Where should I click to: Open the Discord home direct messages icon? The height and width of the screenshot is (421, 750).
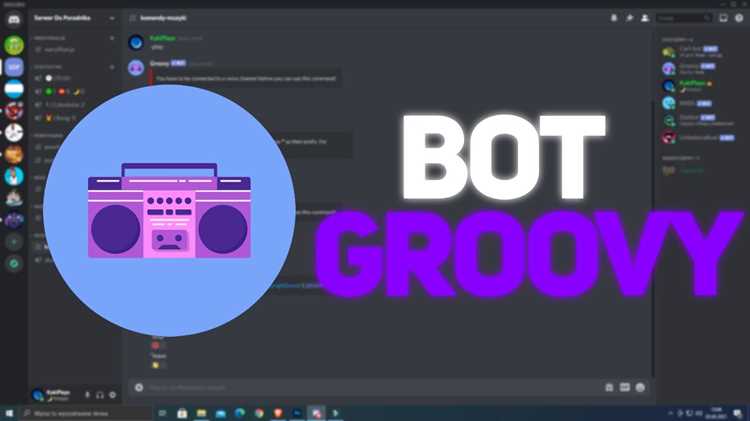(14, 20)
